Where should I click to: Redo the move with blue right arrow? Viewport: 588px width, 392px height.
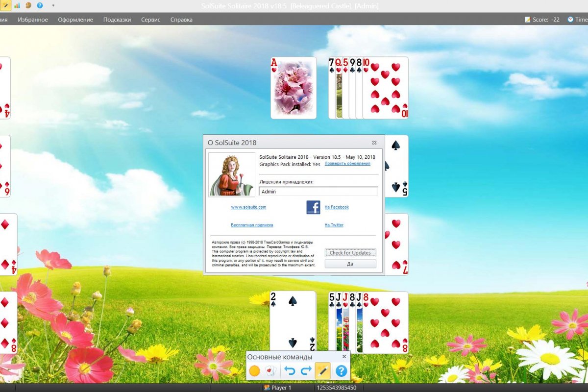click(x=306, y=371)
